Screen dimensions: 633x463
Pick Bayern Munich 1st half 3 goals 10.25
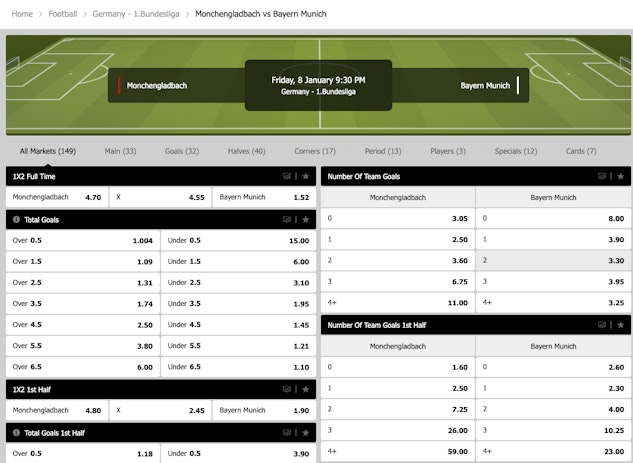pyautogui.click(x=553, y=430)
